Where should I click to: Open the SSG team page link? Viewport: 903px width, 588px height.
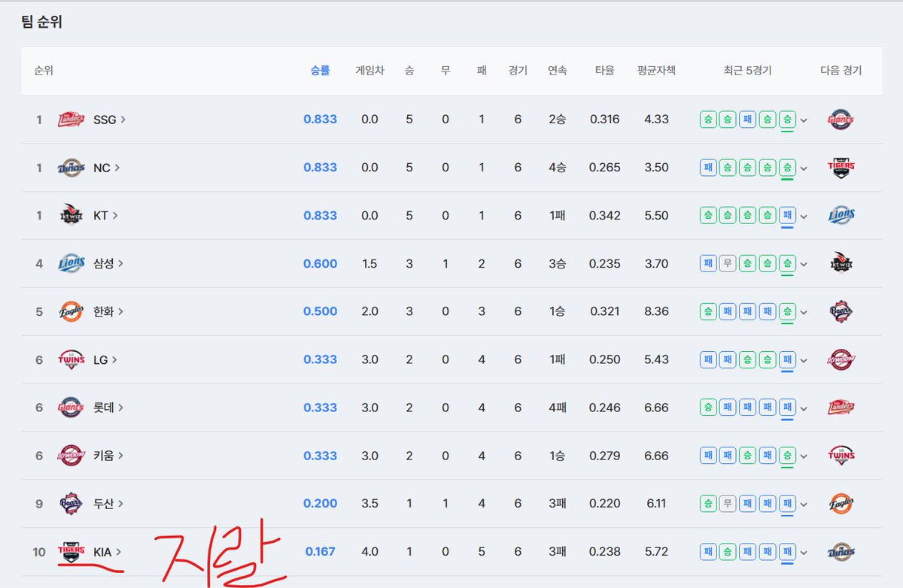pos(109,120)
